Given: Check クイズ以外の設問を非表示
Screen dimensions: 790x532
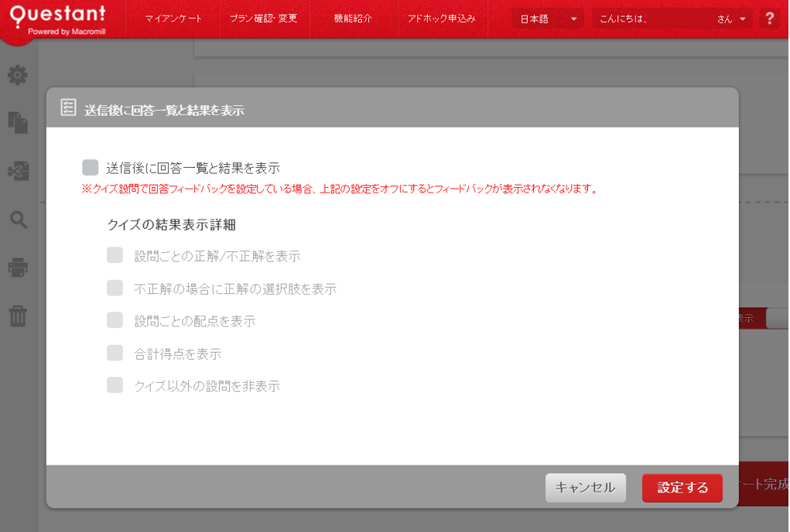Looking at the screenshot, I should point(115,386).
